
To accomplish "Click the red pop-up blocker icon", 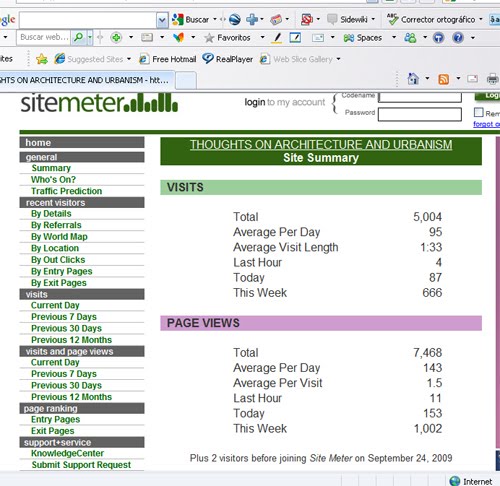I will pos(307,20).
